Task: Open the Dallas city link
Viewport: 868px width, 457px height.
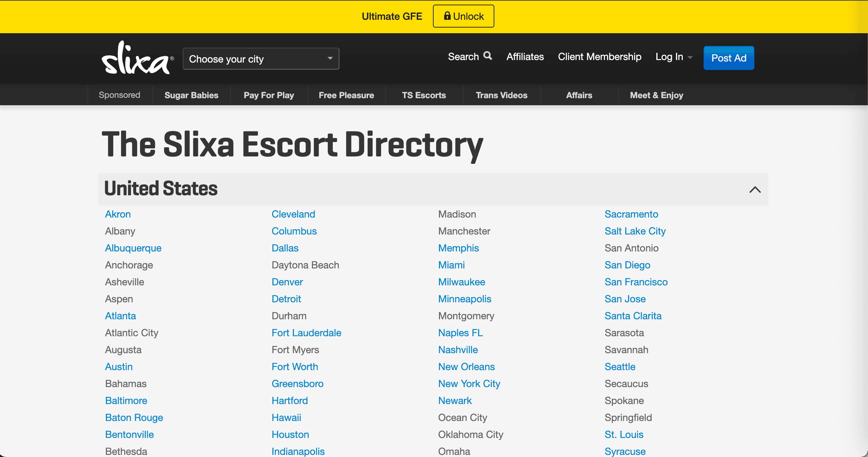Action: click(285, 248)
